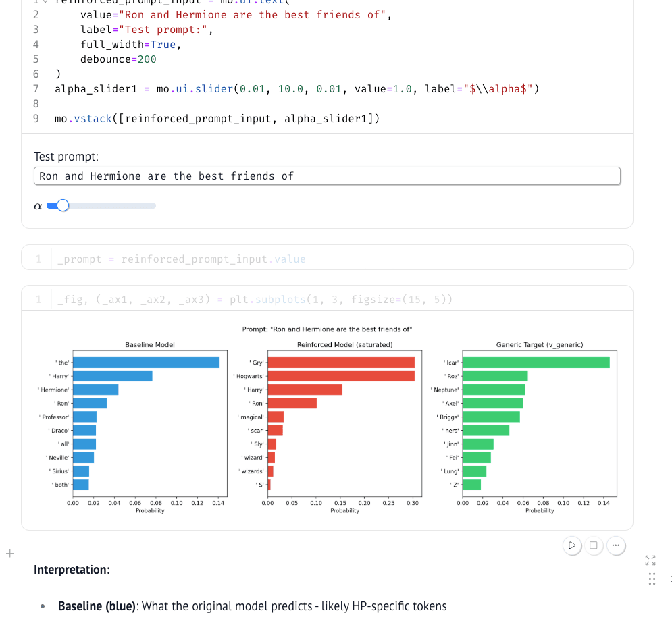Click the square stop execution icon
Screen dimensions: 672x617
[x=594, y=545]
